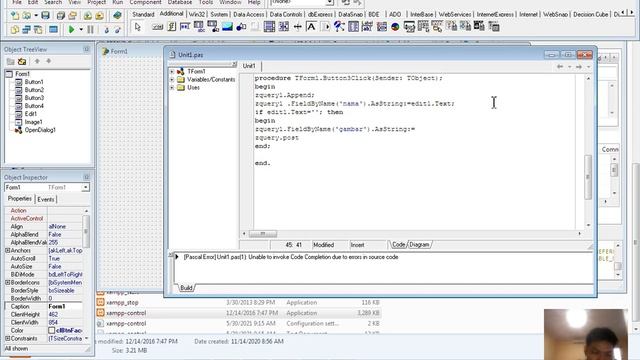Click the Step Over debug icon
The width and height of the screenshot is (640, 360).
pos(118,29)
